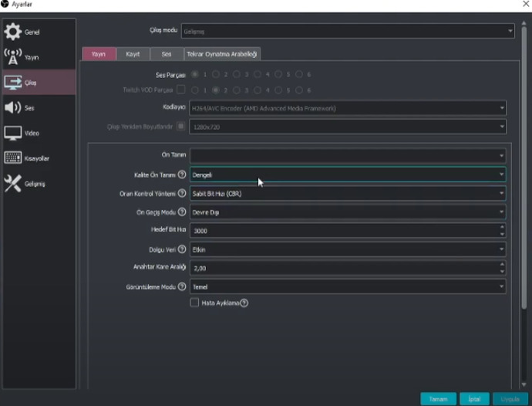Click the Tamam button
Viewport: 532px width, 406px height.
pyautogui.click(x=438, y=399)
